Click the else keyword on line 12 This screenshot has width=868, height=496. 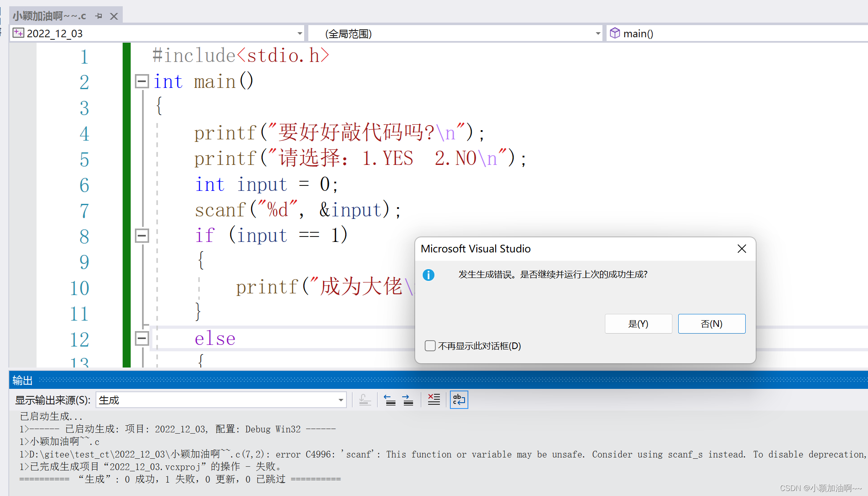(x=215, y=339)
